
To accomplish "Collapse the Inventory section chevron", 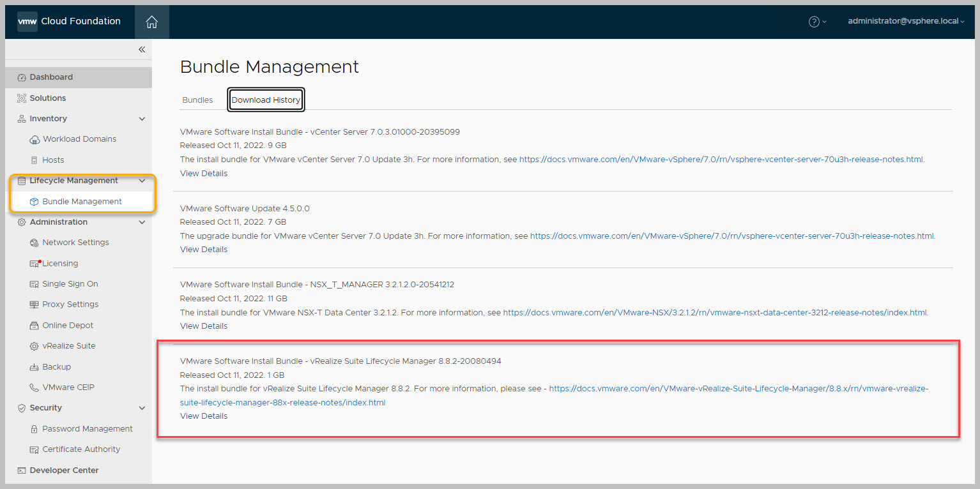I will click(x=142, y=119).
